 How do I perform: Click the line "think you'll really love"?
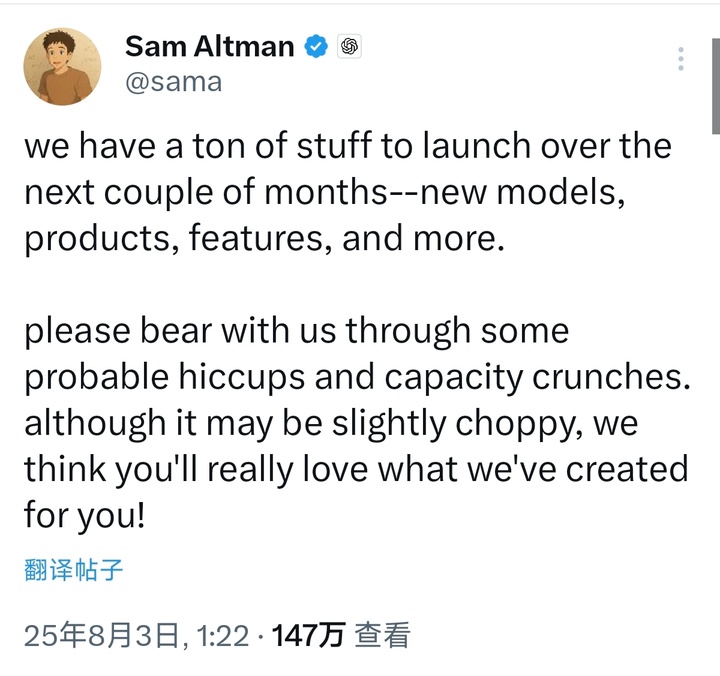pos(356,469)
